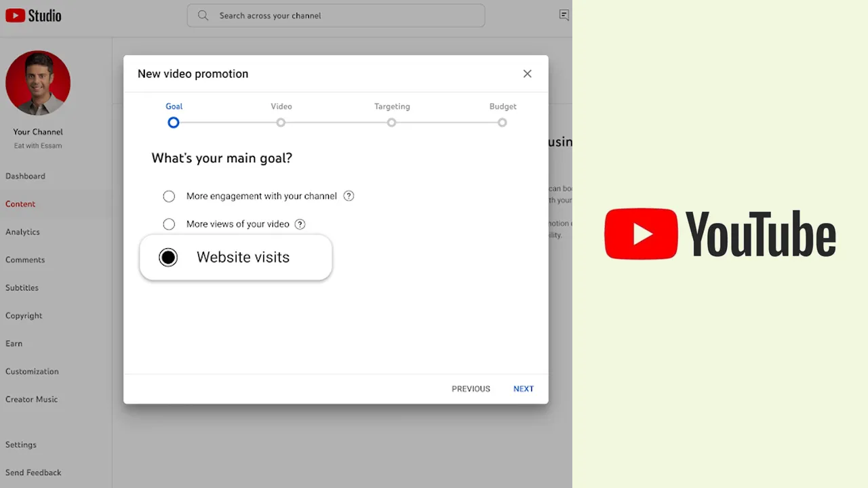Open Dashboard in the sidebar
Screen dimensions: 868x488
25,176
